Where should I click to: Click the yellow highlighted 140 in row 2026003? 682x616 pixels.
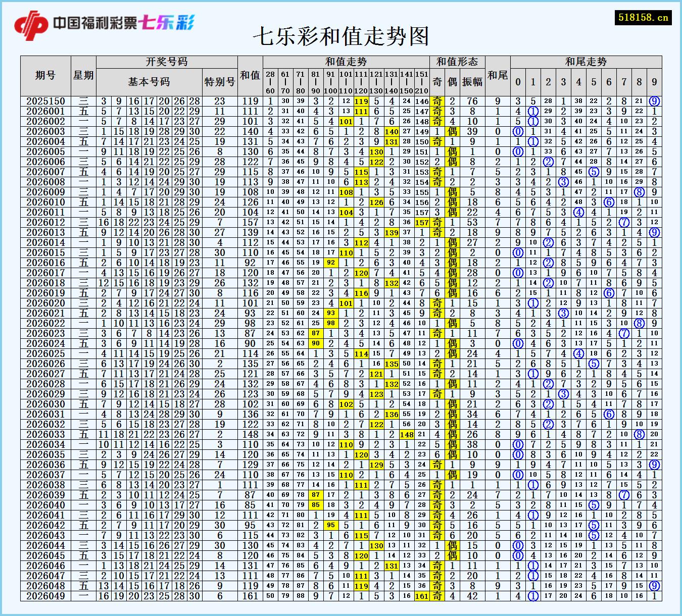[x=392, y=132]
